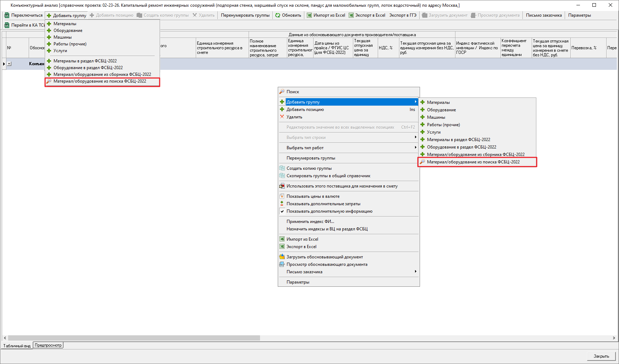Toggle Показывать дополнительные затраты option
Viewport: 619px width, 364px height.
(x=323, y=204)
